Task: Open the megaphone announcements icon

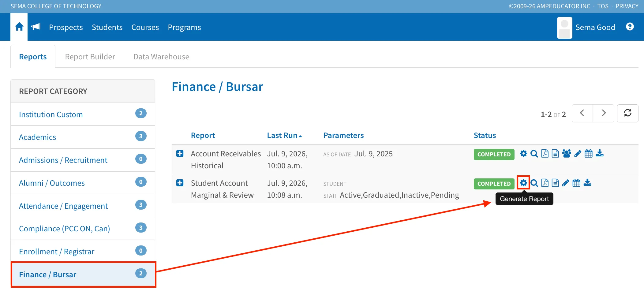Action: point(36,27)
